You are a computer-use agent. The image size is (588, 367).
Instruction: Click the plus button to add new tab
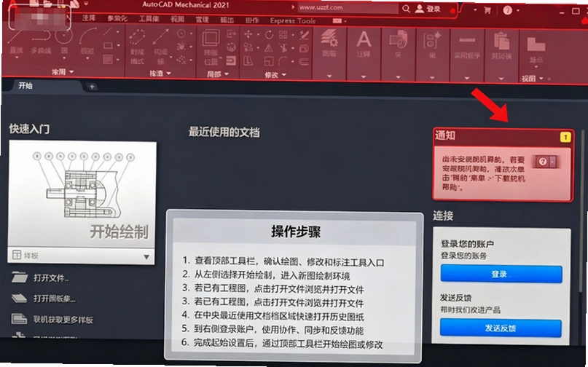[92, 87]
